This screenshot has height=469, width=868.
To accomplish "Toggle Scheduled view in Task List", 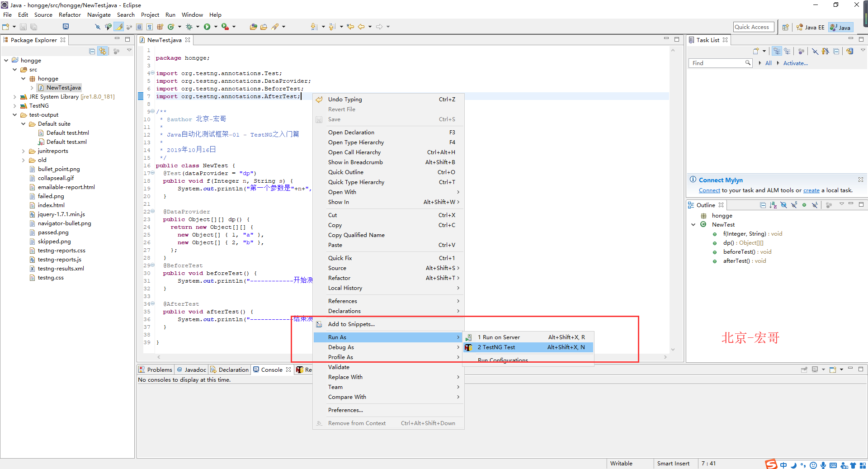I will coord(787,51).
